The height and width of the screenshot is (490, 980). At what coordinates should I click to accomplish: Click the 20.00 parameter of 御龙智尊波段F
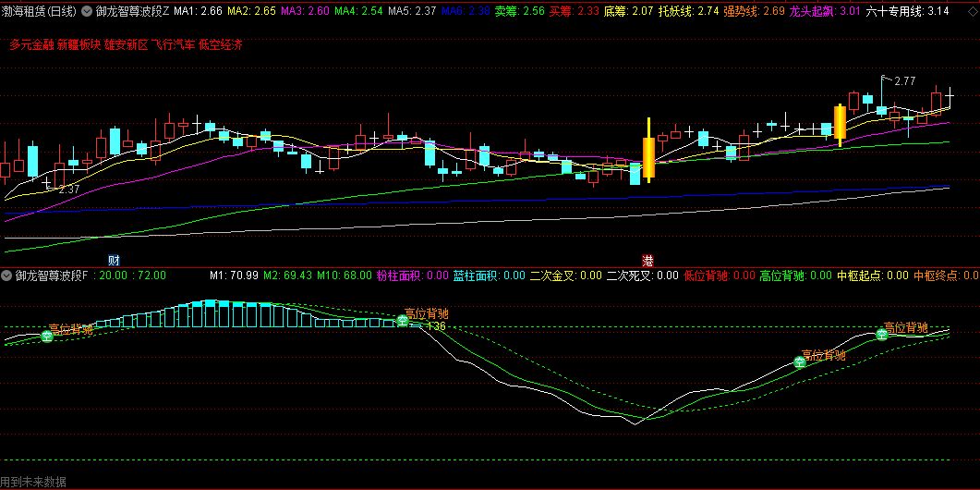113,276
